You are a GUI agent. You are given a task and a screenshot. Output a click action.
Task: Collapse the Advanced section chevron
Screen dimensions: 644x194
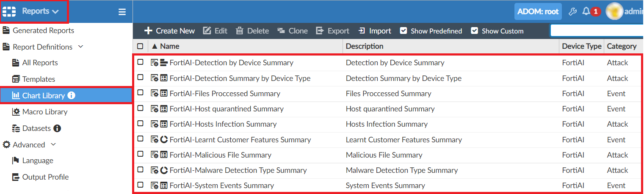(53, 144)
